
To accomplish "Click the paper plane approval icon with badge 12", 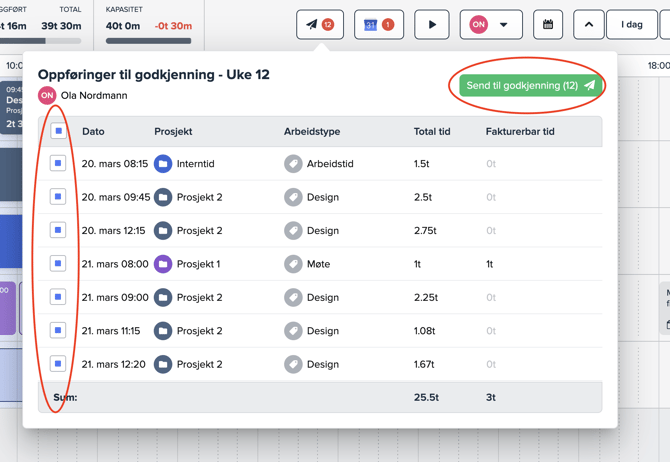I will [x=319, y=25].
